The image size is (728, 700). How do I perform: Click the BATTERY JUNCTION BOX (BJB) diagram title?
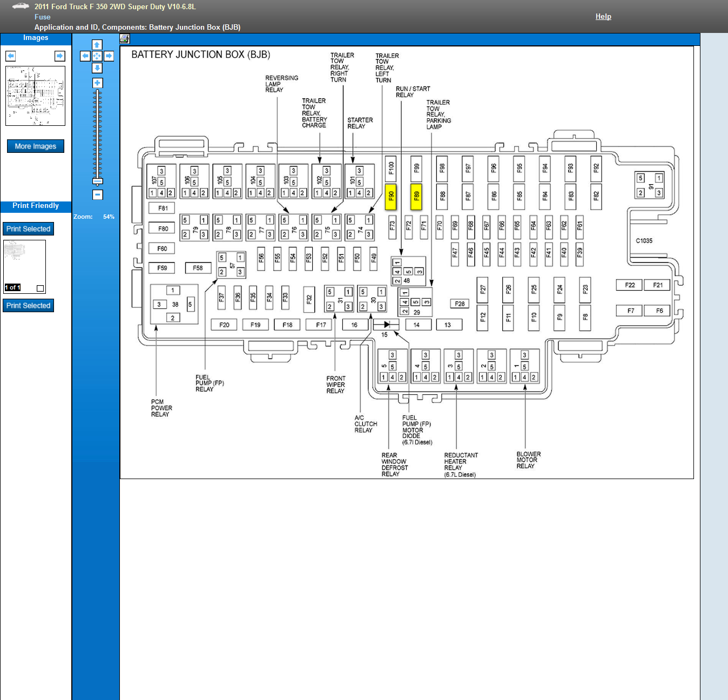[x=201, y=55]
